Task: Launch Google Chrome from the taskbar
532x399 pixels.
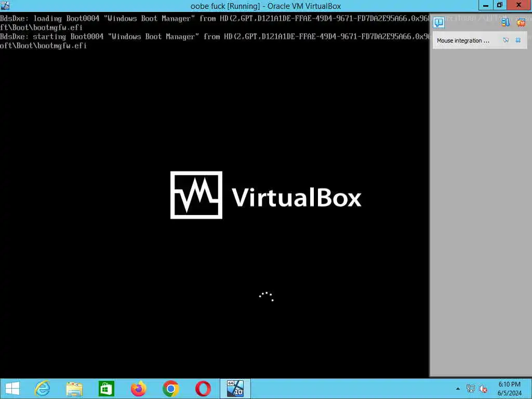Action: pyautogui.click(x=170, y=389)
